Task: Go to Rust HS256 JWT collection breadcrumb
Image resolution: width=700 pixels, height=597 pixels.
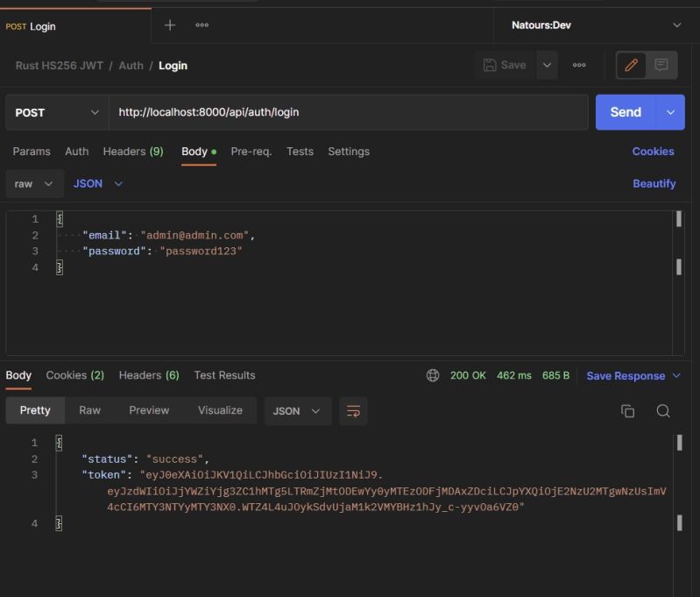Action: coord(60,66)
